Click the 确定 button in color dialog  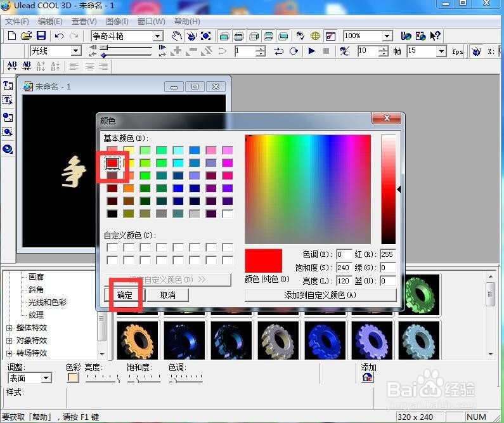(x=125, y=295)
